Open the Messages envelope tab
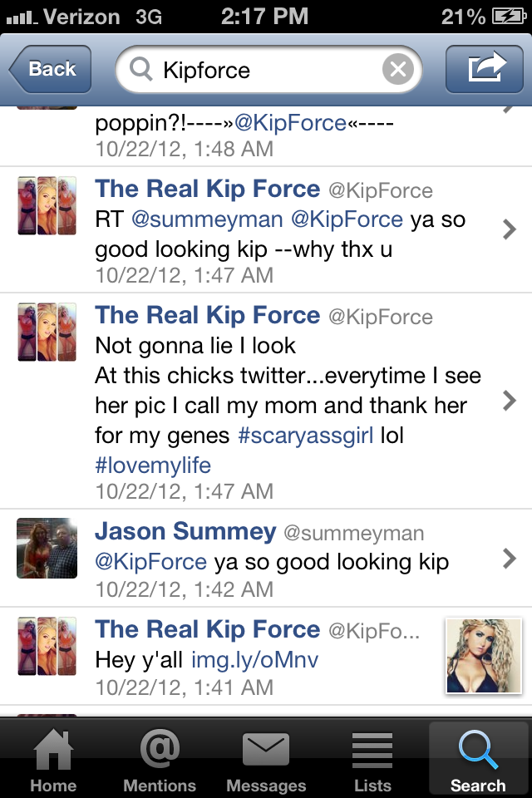This screenshot has height=798, width=532. (266, 759)
